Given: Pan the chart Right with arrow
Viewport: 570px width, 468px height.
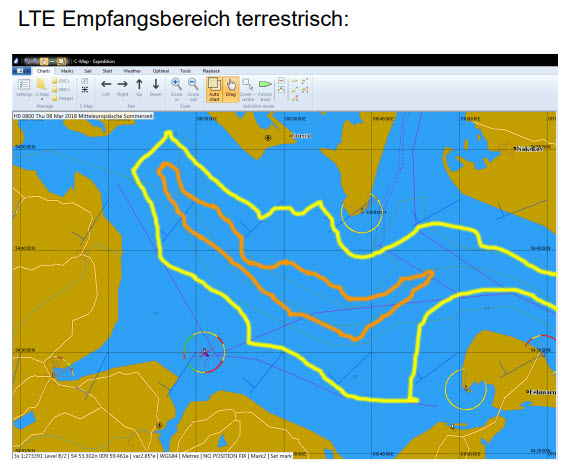Looking at the screenshot, I should click(x=123, y=88).
